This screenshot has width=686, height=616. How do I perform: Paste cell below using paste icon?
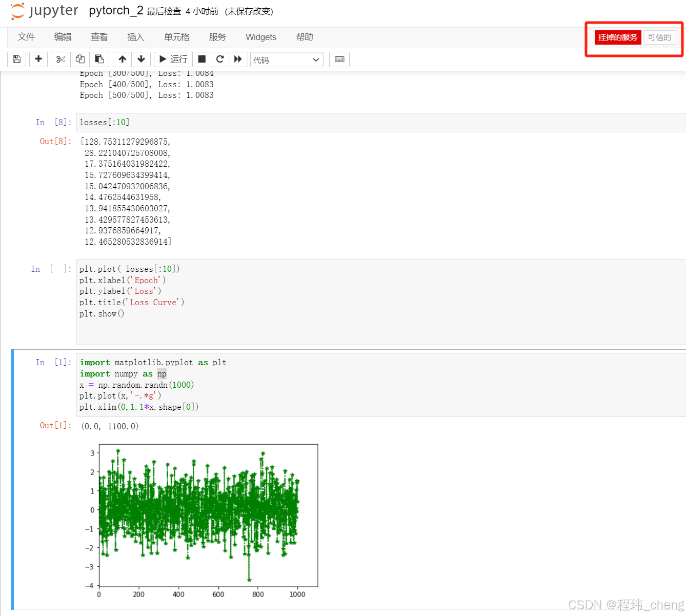pyautogui.click(x=99, y=59)
